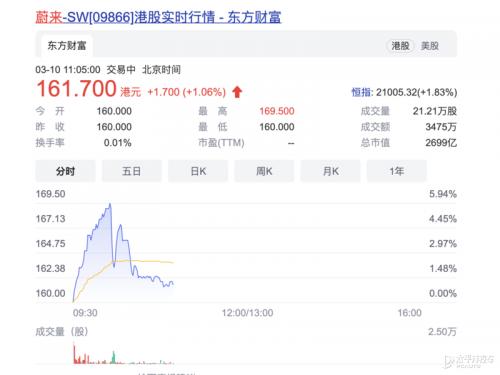Select the 月K chart tab
The image size is (500, 375).
point(330,171)
